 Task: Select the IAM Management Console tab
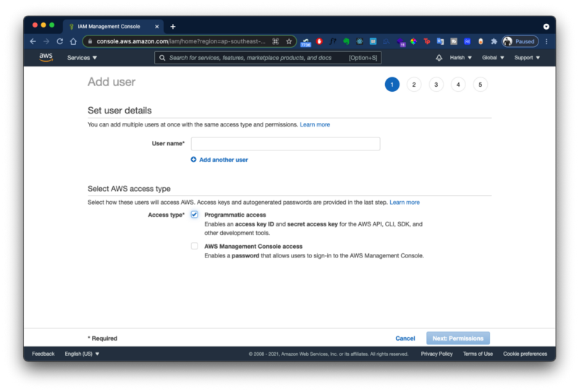pyautogui.click(x=109, y=27)
